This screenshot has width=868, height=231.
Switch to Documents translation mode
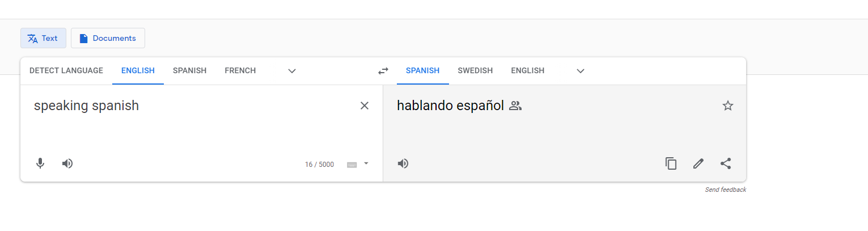pos(108,38)
